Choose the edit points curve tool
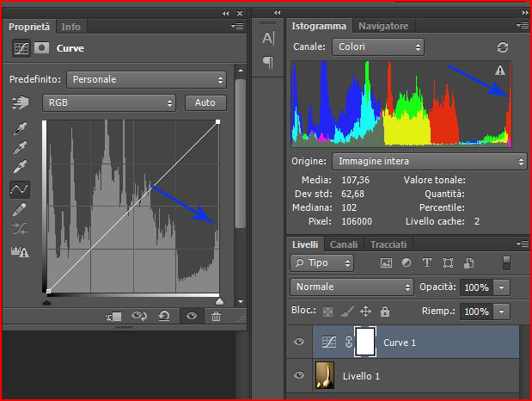Image resolution: width=532 pixels, height=401 pixels. [20, 188]
